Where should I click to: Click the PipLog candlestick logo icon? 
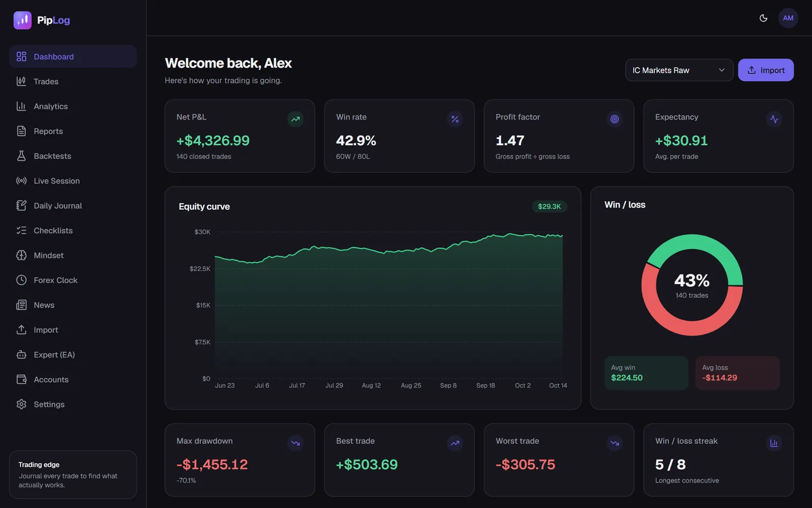(x=22, y=20)
